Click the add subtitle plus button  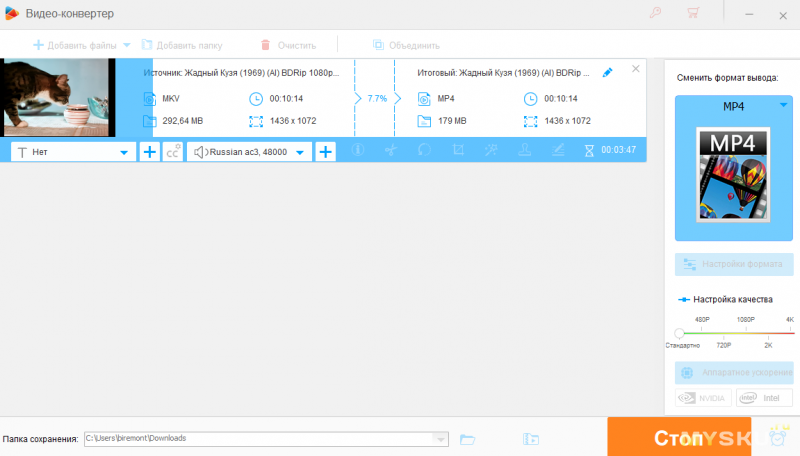pyautogui.click(x=149, y=151)
